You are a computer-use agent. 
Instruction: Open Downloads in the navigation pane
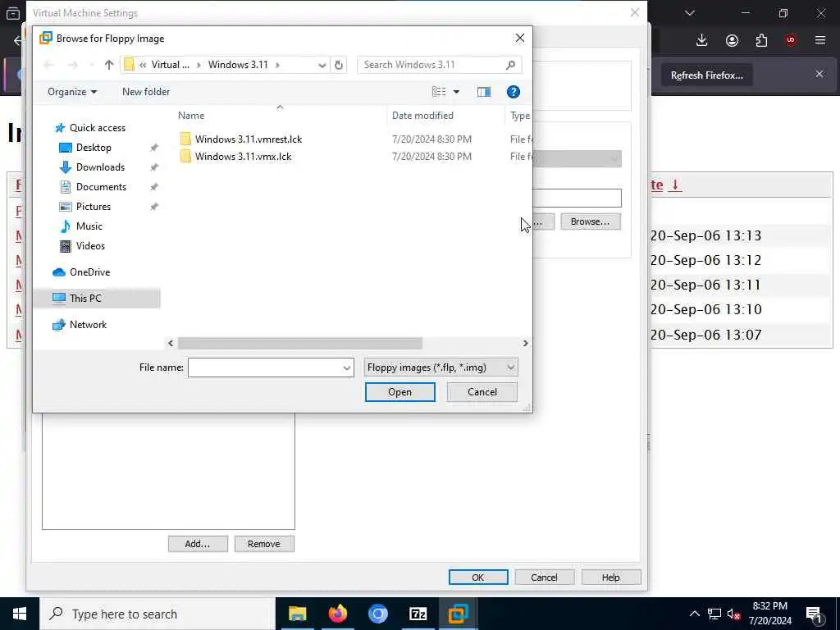(100, 167)
